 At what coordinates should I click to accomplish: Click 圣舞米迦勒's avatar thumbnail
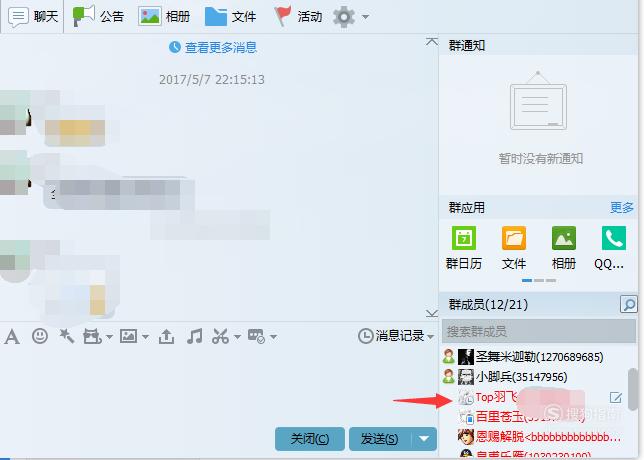[x=466, y=356]
